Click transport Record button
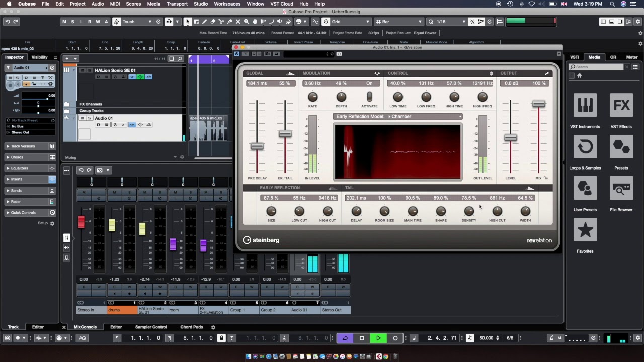644x362 pixels. coord(395,338)
